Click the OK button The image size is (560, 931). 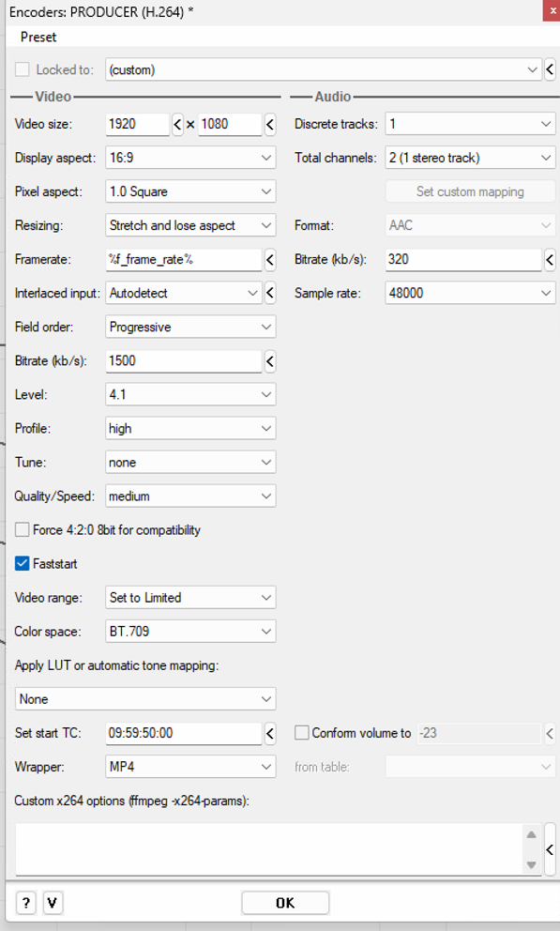point(285,903)
